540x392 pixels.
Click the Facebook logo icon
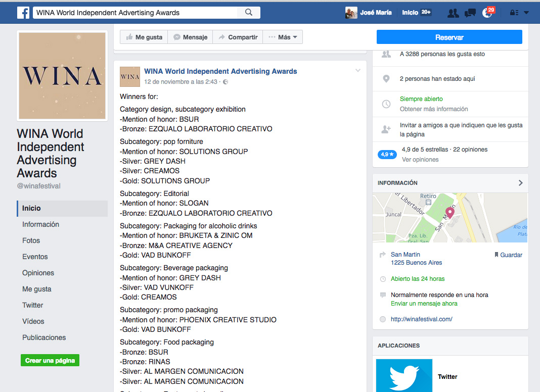(23, 13)
